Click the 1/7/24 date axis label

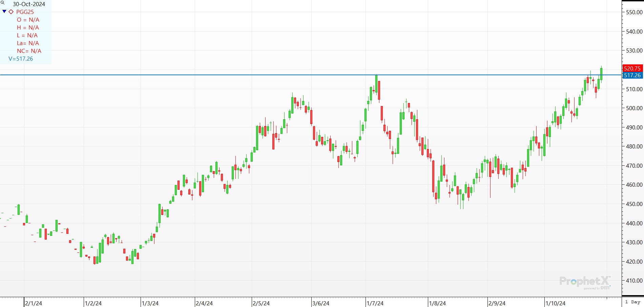tap(375, 303)
